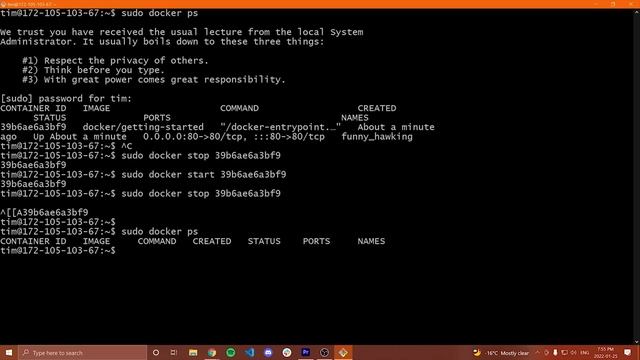Viewport: 640px width, 360px height.
Task: Open Adobe Premiere Pro from taskbar
Action: click(x=306, y=353)
